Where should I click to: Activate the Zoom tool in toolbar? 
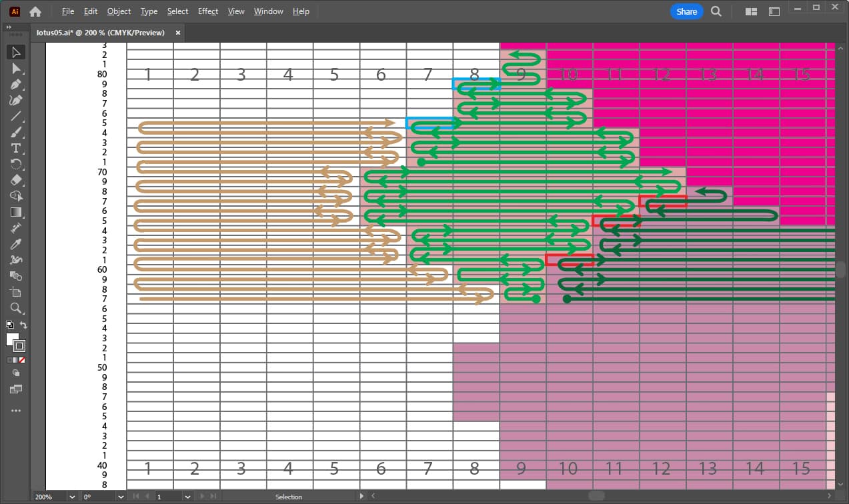click(16, 308)
